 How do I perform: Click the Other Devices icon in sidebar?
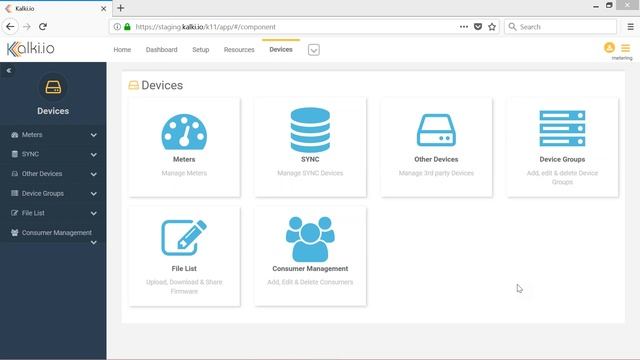pyautogui.click(x=15, y=173)
